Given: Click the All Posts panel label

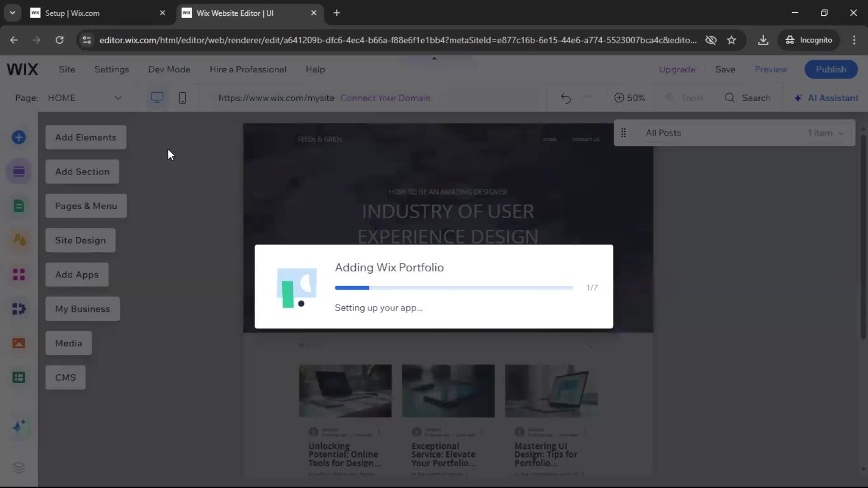Looking at the screenshot, I should pyautogui.click(x=663, y=133).
